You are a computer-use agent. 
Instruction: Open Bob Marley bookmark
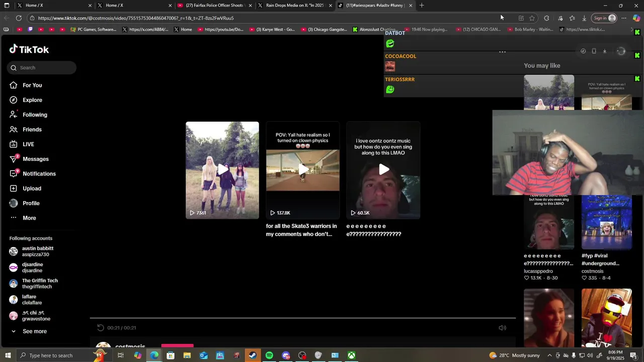point(530,30)
